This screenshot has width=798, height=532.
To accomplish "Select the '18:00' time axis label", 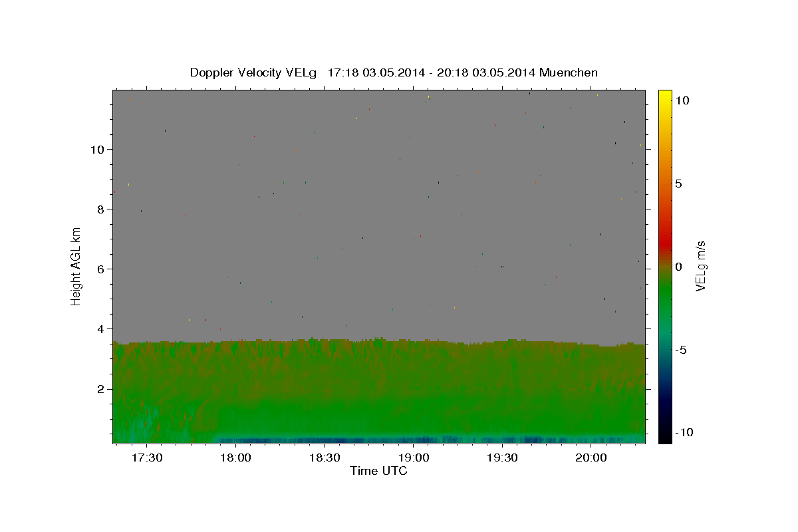I will point(235,458).
